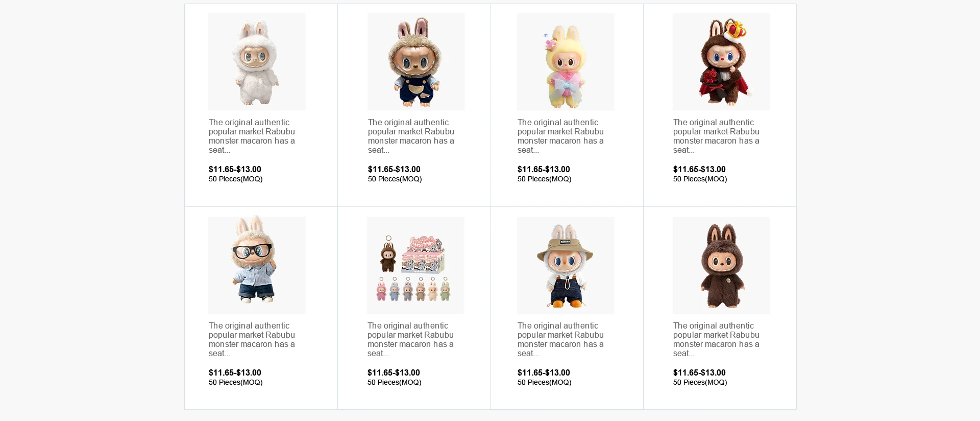
Task: Click title under keychain box set
Action: [x=410, y=339]
